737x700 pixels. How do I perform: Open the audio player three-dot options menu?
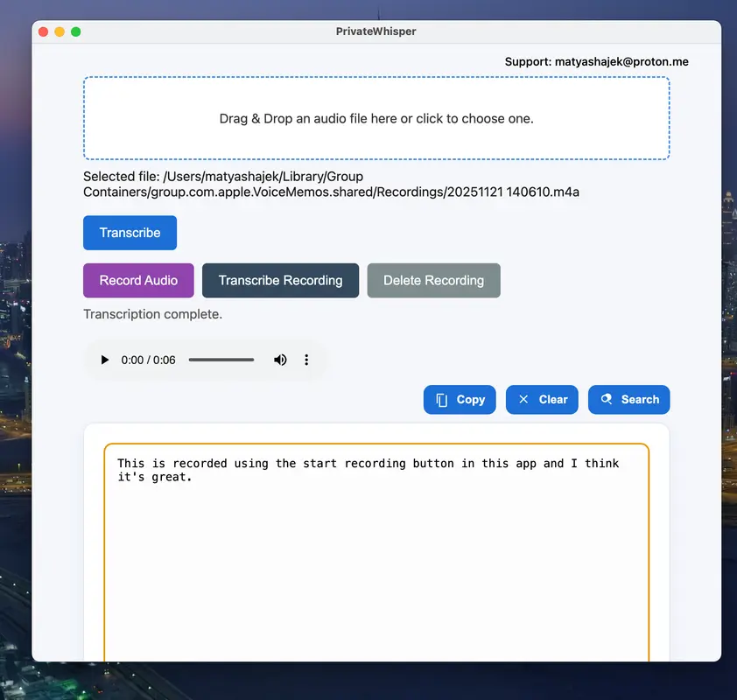click(x=305, y=360)
